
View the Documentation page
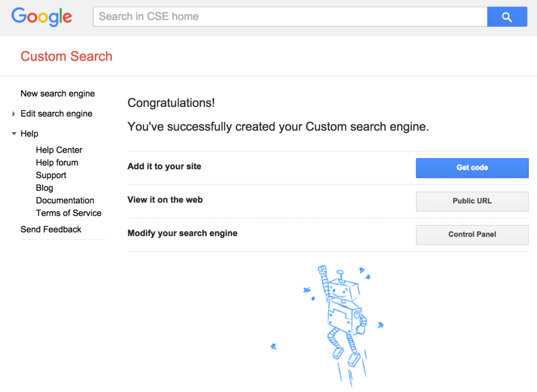(x=65, y=200)
